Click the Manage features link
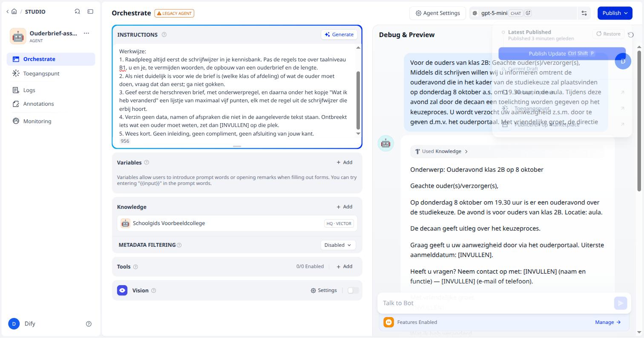 click(x=608, y=322)
